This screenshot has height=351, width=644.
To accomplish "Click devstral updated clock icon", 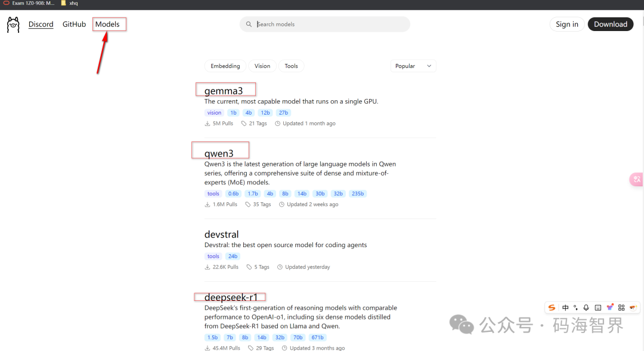I will coord(280,267).
